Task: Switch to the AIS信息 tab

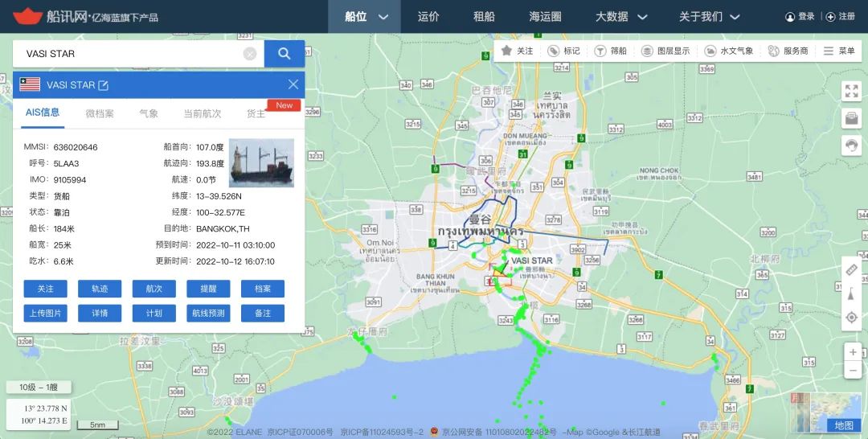Action: (43, 113)
